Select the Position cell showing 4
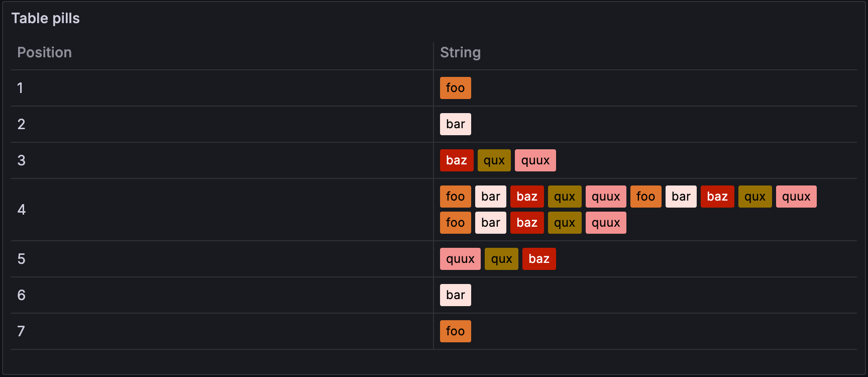 (21, 210)
